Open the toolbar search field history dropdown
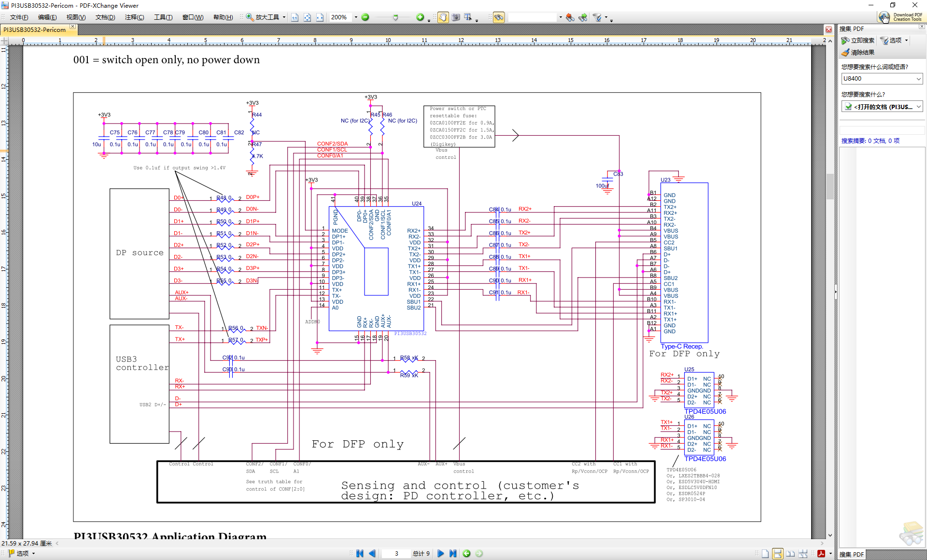927x560 pixels. click(x=561, y=17)
